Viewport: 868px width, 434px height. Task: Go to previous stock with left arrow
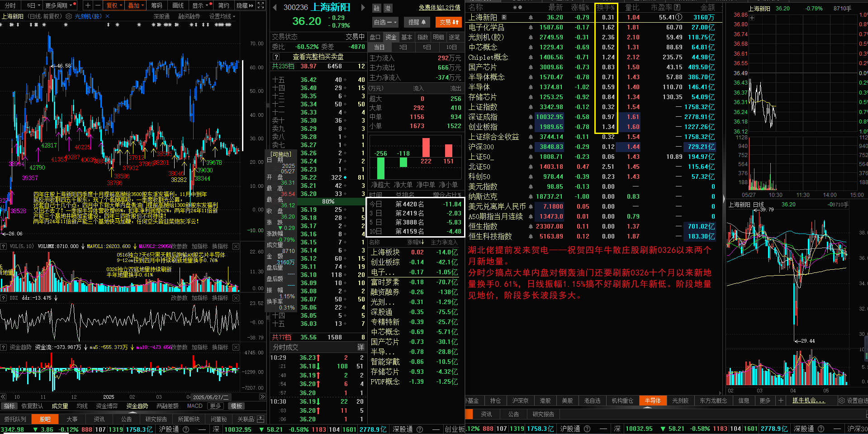click(275, 7)
